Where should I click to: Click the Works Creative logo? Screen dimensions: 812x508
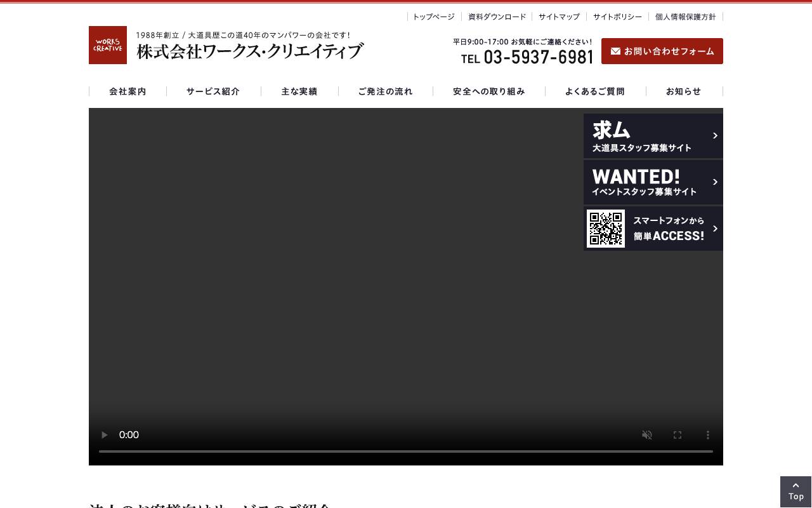point(108,45)
